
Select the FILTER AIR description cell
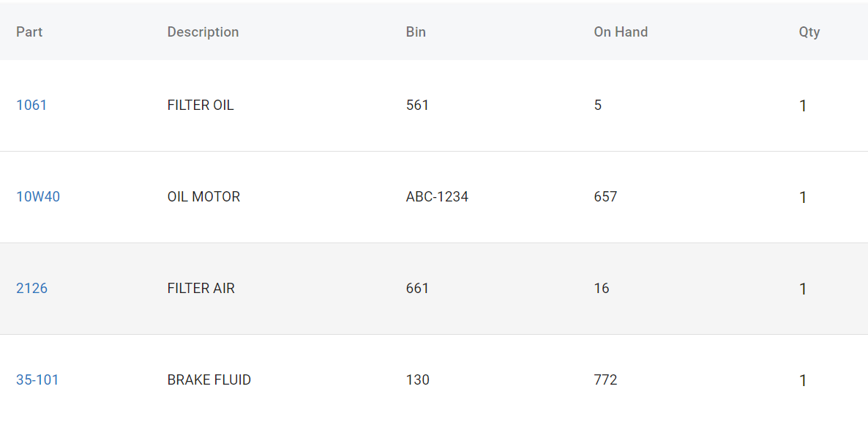(x=201, y=289)
